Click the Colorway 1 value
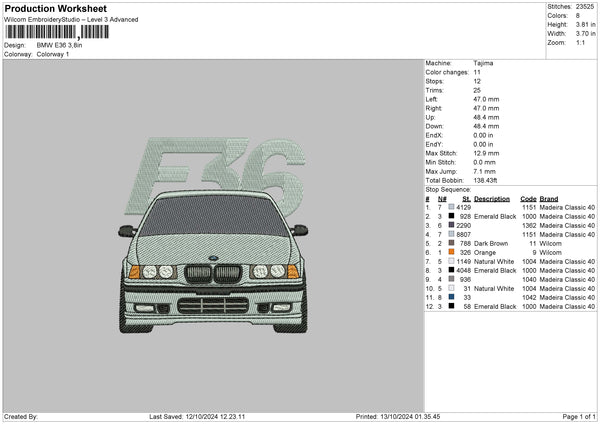 (x=53, y=54)
